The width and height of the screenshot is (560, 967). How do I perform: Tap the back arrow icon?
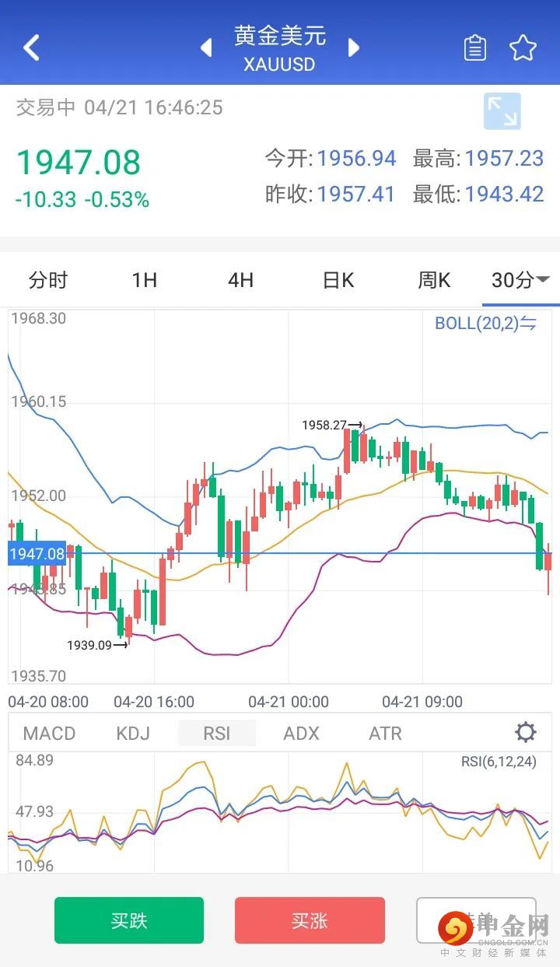point(31,47)
